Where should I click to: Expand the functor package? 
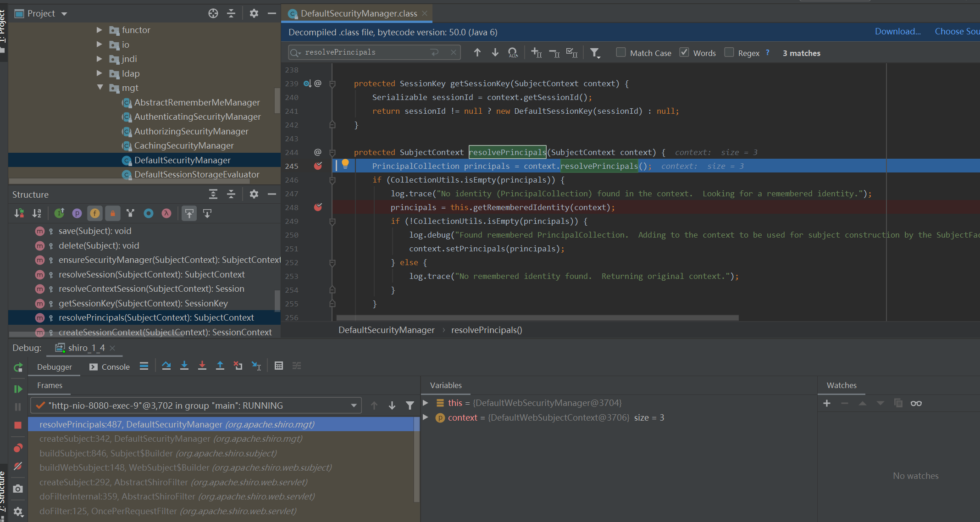(x=100, y=30)
